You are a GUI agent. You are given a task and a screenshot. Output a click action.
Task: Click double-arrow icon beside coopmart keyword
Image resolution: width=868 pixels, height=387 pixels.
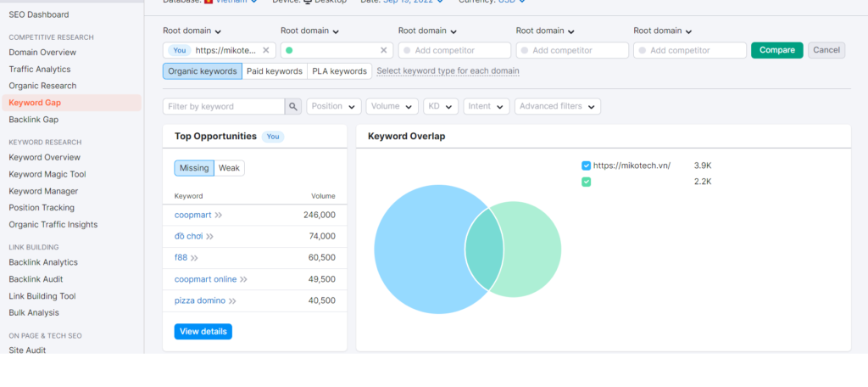click(x=218, y=216)
